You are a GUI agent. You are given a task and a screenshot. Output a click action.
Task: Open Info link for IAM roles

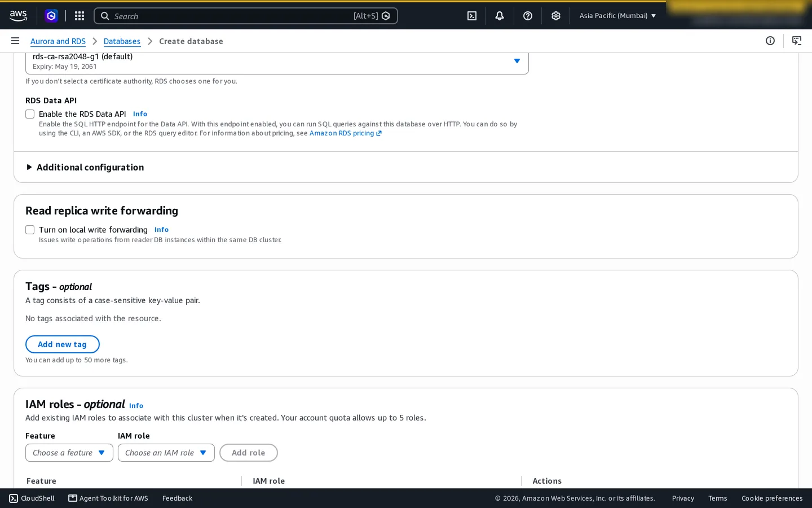click(x=136, y=406)
